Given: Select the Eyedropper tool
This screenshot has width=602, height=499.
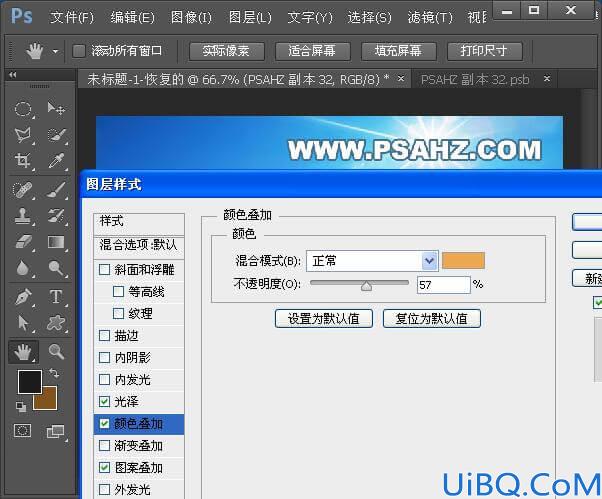Looking at the screenshot, I should [x=56, y=161].
